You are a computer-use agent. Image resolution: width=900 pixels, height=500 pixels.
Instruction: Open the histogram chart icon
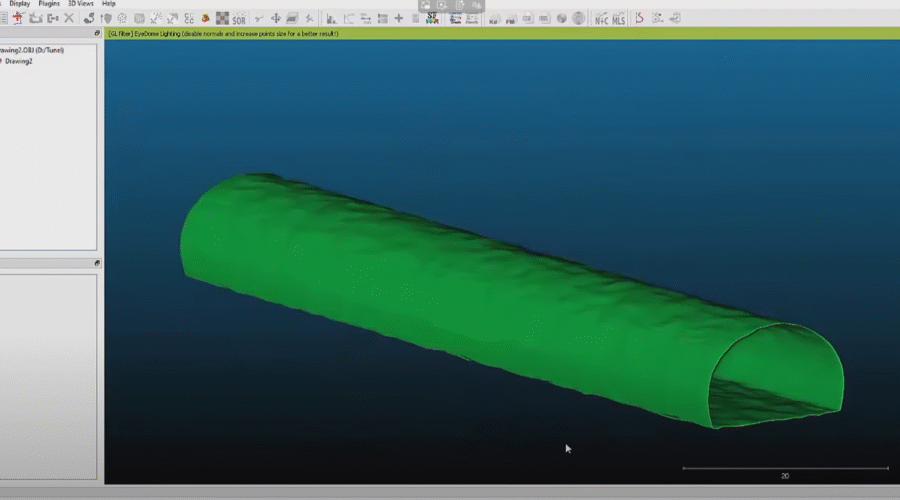point(331,18)
